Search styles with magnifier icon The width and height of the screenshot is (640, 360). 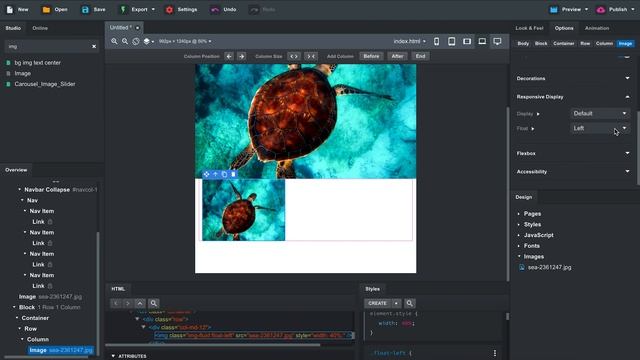click(x=409, y=303)
